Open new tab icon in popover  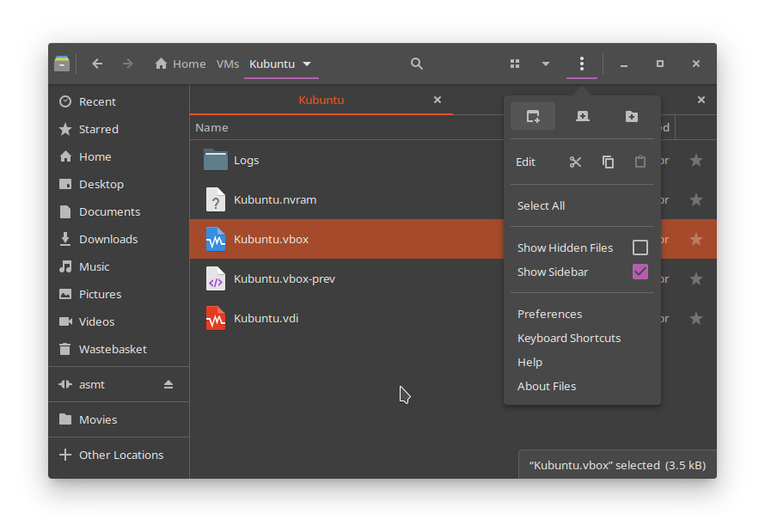point(583,117)
